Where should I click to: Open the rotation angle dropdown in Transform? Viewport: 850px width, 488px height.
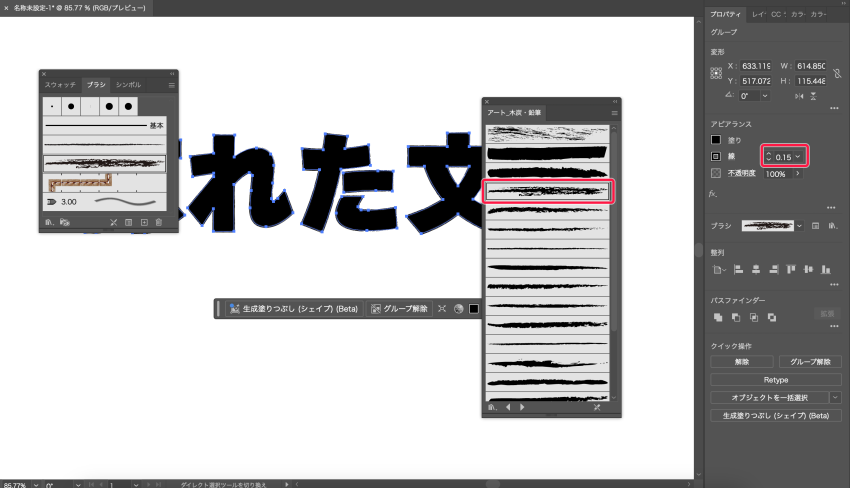[x=764, y=96]
